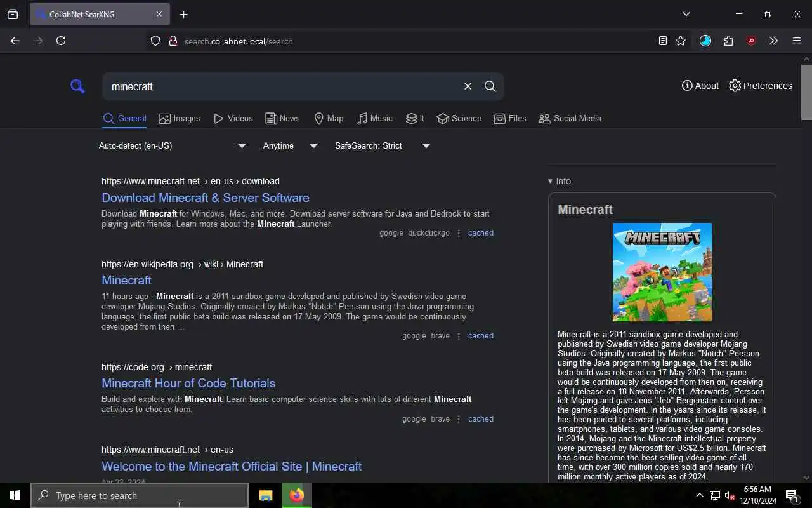This screenshot has height=508, width=812.
Task: Switch to the News tab
Action: pos(282,119)
